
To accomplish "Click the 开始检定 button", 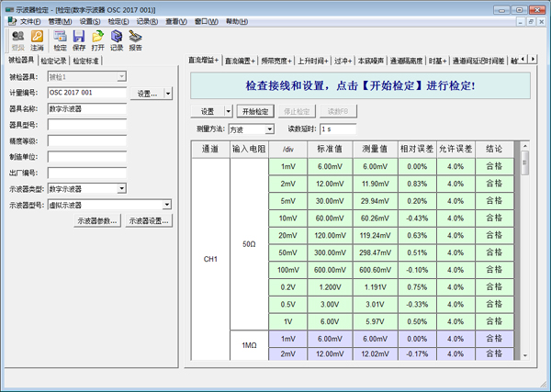I will click(x=257, y=111).
